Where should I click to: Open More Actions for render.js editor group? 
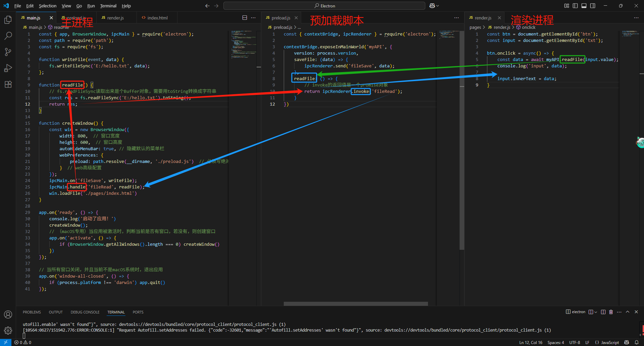coord(636,18)
